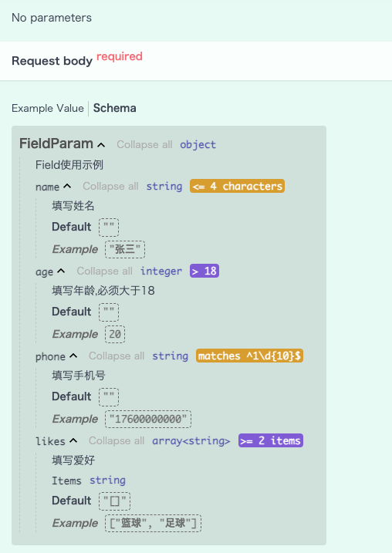Collapse the FieldParam schema chevron
Screen dimensions: 392x553
point(101,144)
